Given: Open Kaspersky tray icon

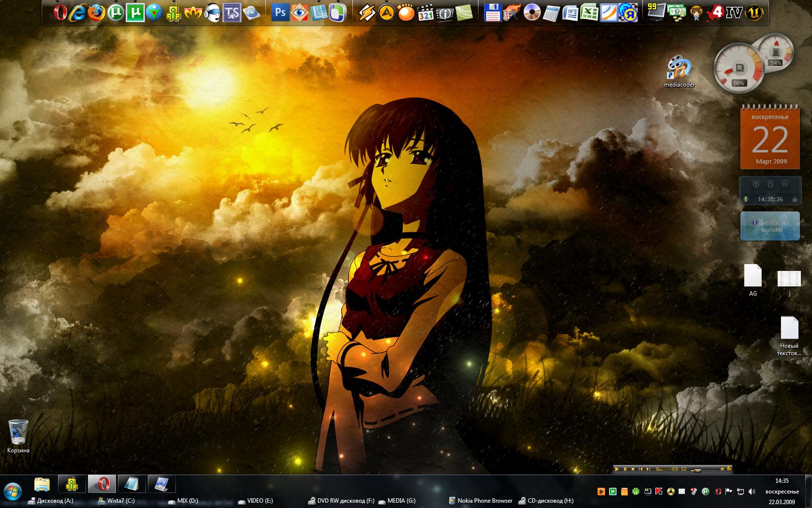Looking at the screenshot, I should pos(659,492).
